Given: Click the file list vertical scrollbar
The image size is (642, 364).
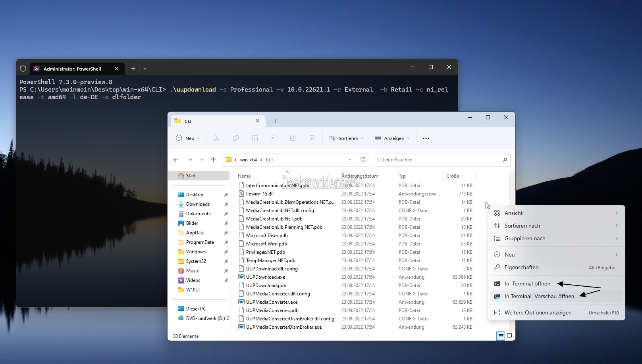Looking at the screenshot, I should 512,251.
